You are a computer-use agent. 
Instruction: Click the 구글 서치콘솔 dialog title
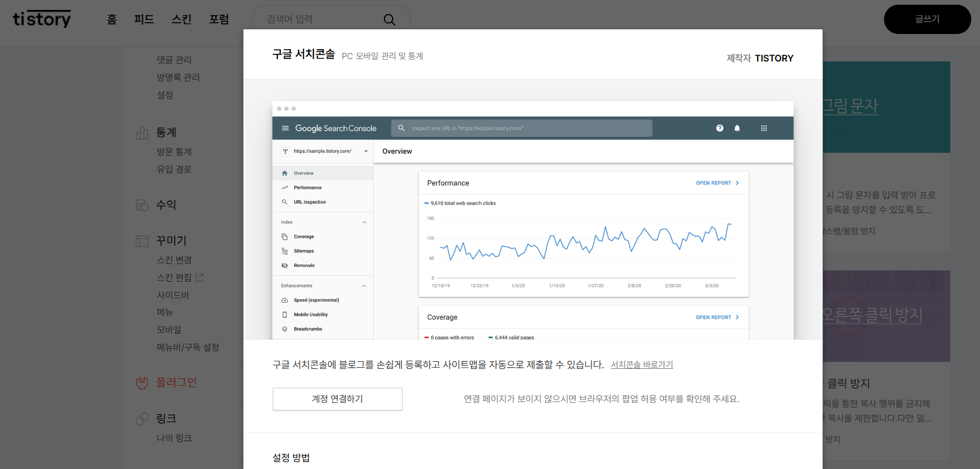pos(304,54)
